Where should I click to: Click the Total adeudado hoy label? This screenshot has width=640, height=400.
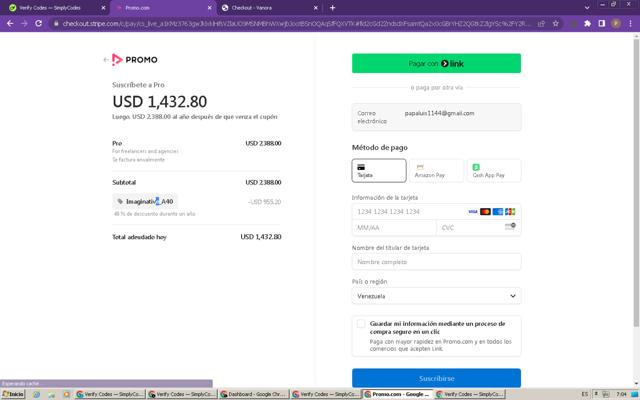click(x=139, y=237)
